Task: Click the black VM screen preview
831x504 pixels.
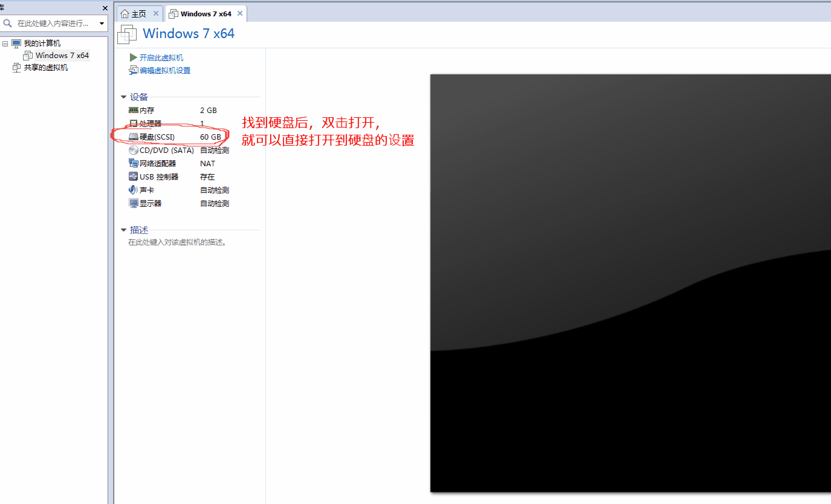Action: [x=630, y=283]
